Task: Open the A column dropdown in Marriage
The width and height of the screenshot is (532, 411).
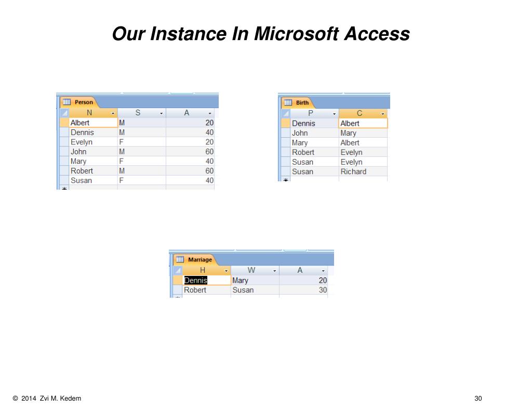Action: pyautogui.click(x=323, y=271)
